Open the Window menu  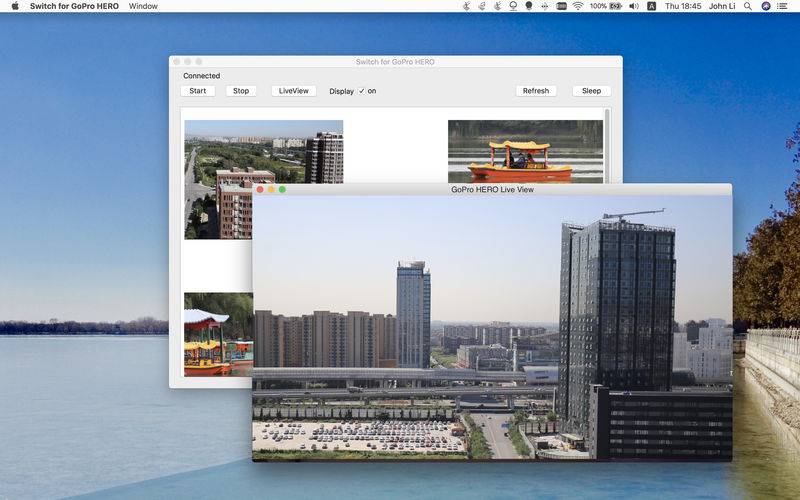143,6
